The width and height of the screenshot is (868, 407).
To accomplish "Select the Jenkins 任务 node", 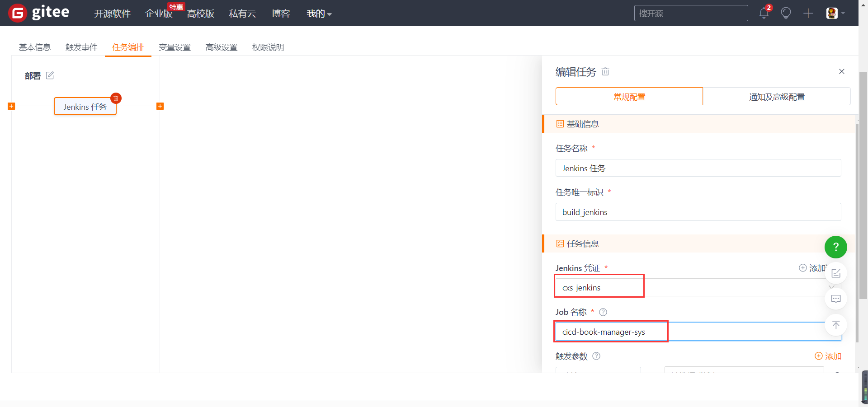I will (85, 107).
